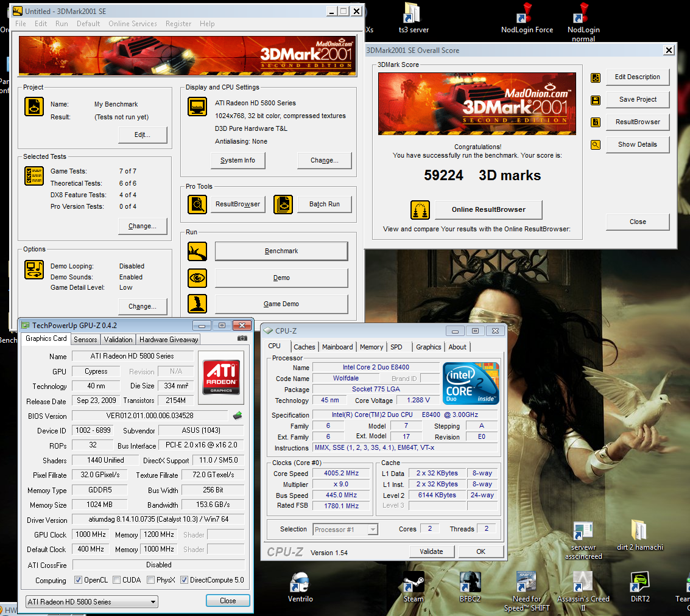Click the ResultBrowser icon in Overall Score window

[x=596, y=122]
